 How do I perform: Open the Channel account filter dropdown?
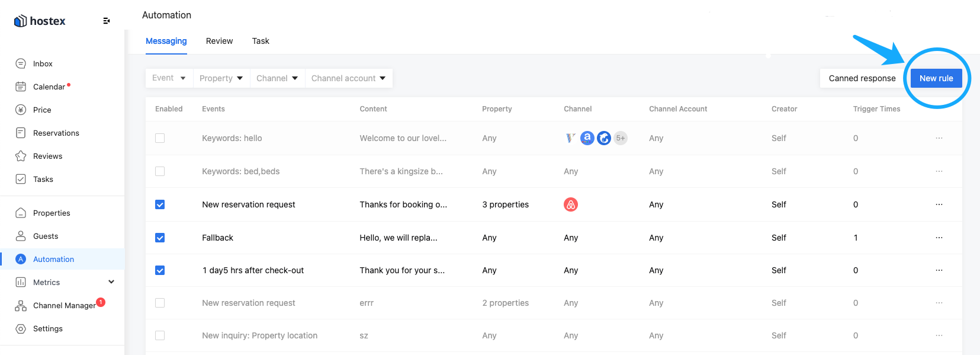[349, 78]
